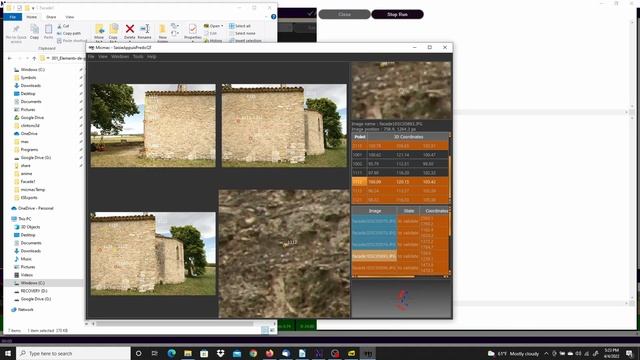This screenshot has width=640, height=360.
Task: Open the Open dropdown in Explorer ribbon
Action: click(x=213, y=26)
